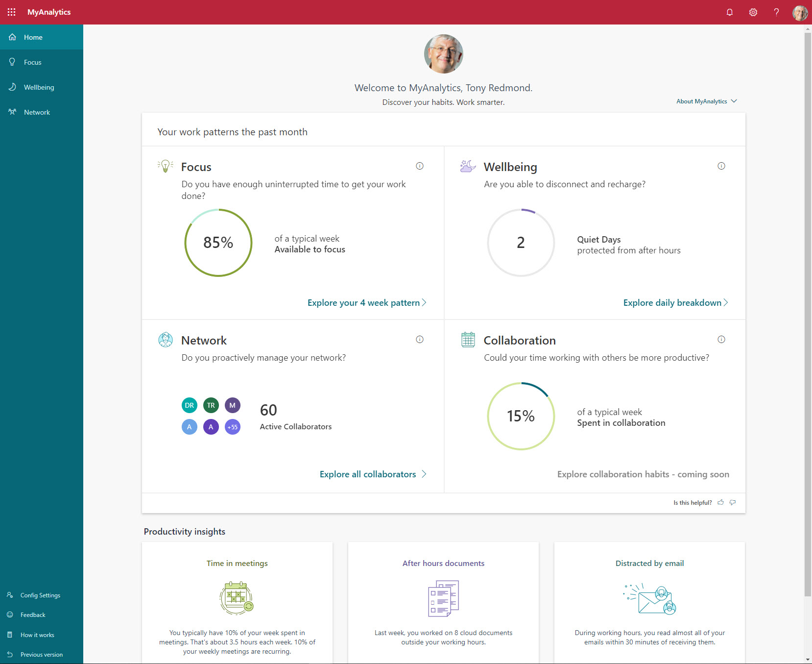Viewport: 812px width, 664px height.
Task: Click thumbs down for Is this helpful
Action: click(x=733, y=502)
